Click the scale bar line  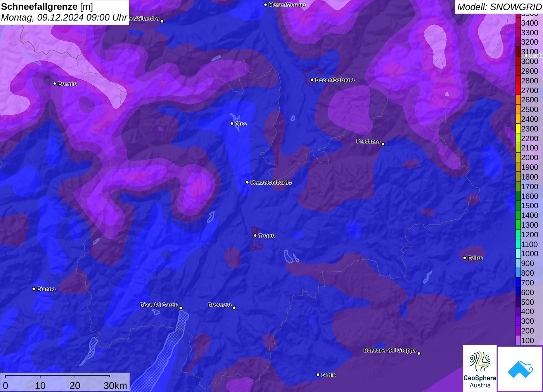[x=57, y=376]
